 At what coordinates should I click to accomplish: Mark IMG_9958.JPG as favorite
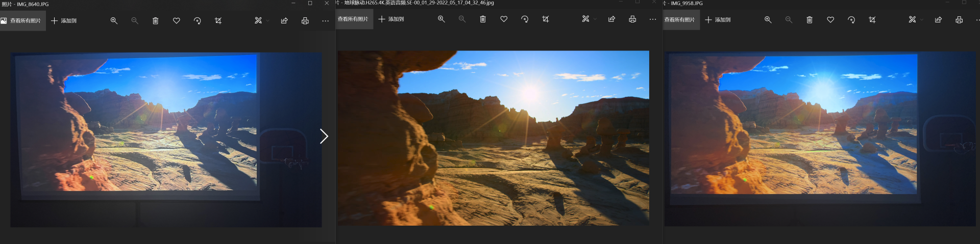pyautogui.click(x=830, y=20)
